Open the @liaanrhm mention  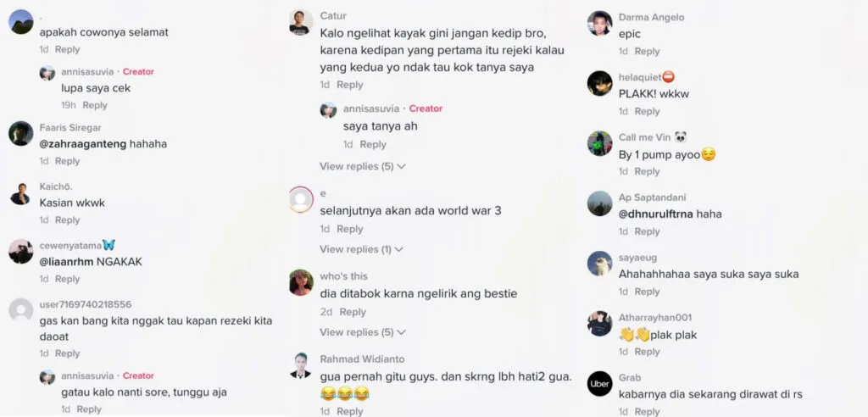tap(66, 262)
